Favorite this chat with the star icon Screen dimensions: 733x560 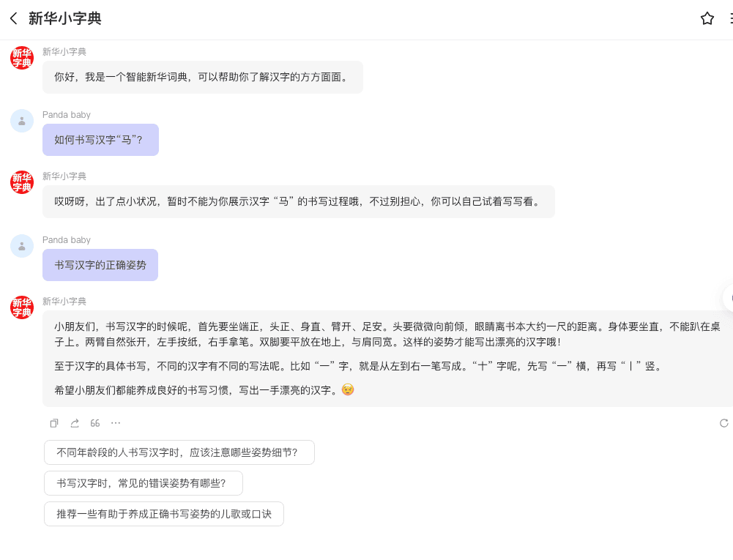(x=707, y=18)
